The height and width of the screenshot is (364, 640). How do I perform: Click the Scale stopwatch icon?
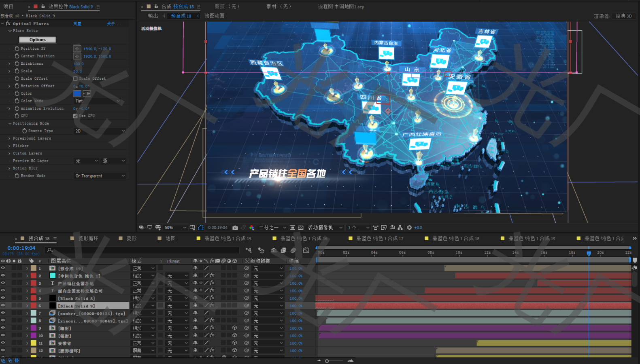click(x=17, y=71)
